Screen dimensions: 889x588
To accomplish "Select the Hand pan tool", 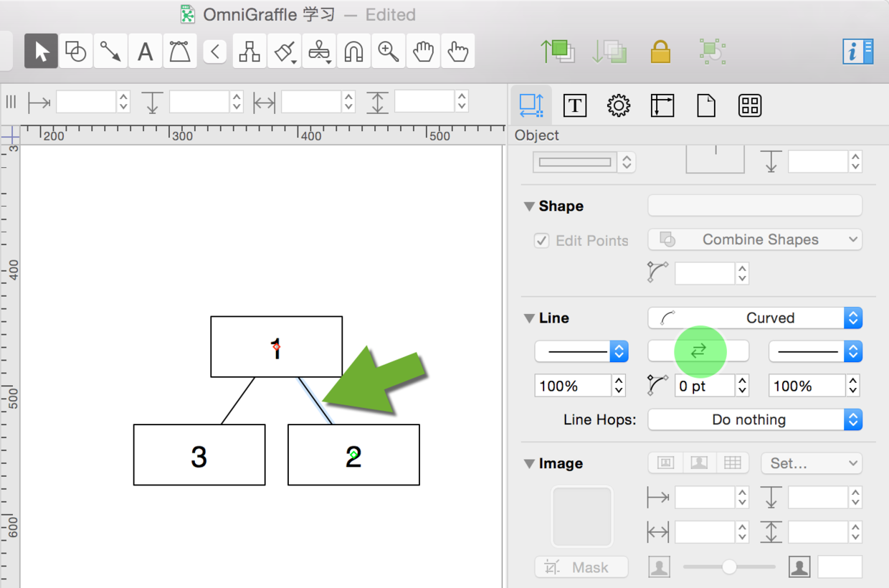I will pyautogui.click(x=424, y=51).
